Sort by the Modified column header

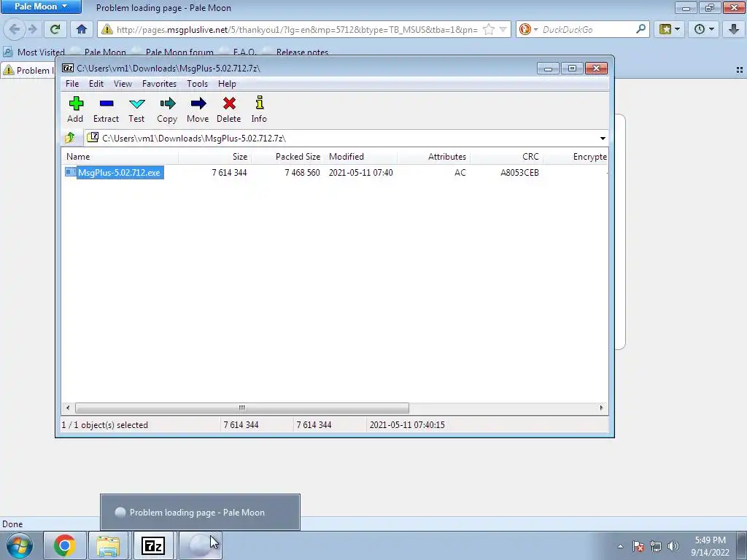361,157
